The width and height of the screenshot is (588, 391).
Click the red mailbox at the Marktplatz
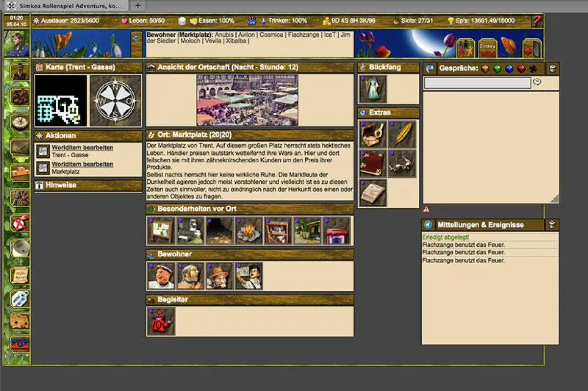[x=336, y=230]
